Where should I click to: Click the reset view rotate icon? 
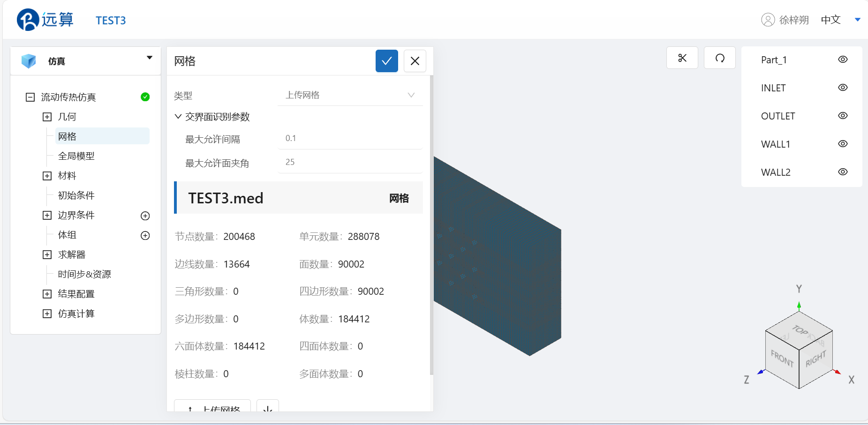(x=720, y=58)
